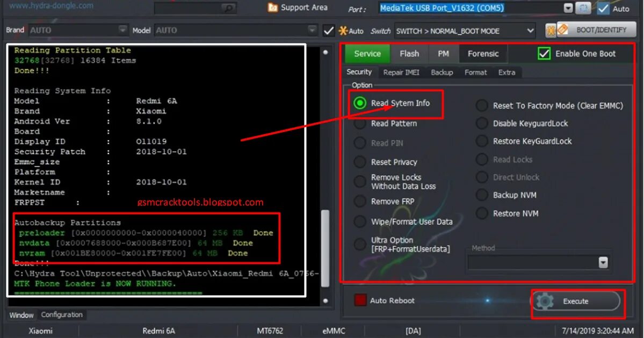Open the Brand AUTO dropdown

pyautogui.click(x=122, y=30)
